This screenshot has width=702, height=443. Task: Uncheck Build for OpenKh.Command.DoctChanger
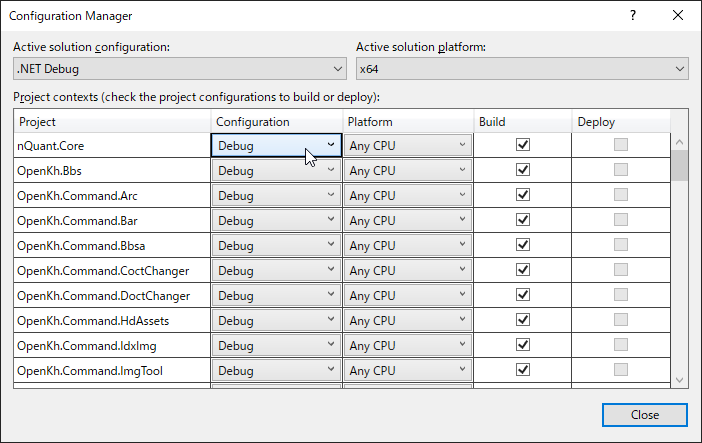pos(522,295)
